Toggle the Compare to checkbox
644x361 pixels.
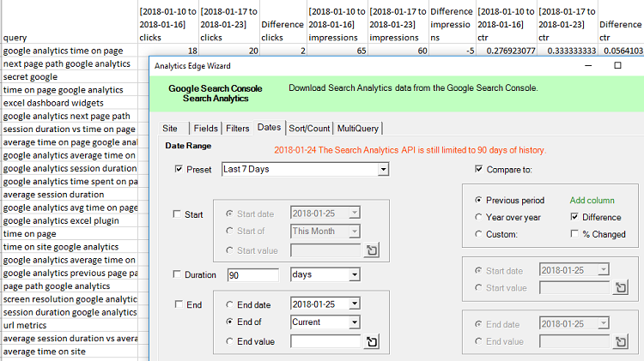tap(478, 169)
